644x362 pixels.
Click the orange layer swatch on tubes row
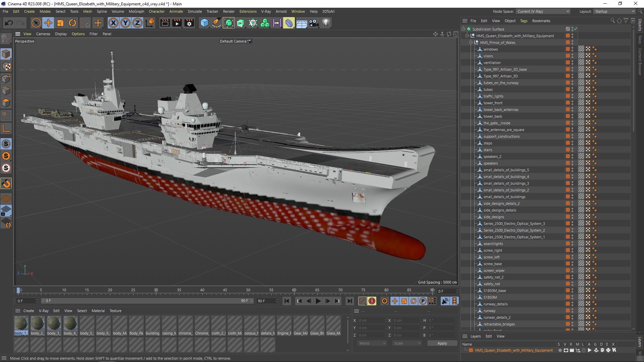568,89
